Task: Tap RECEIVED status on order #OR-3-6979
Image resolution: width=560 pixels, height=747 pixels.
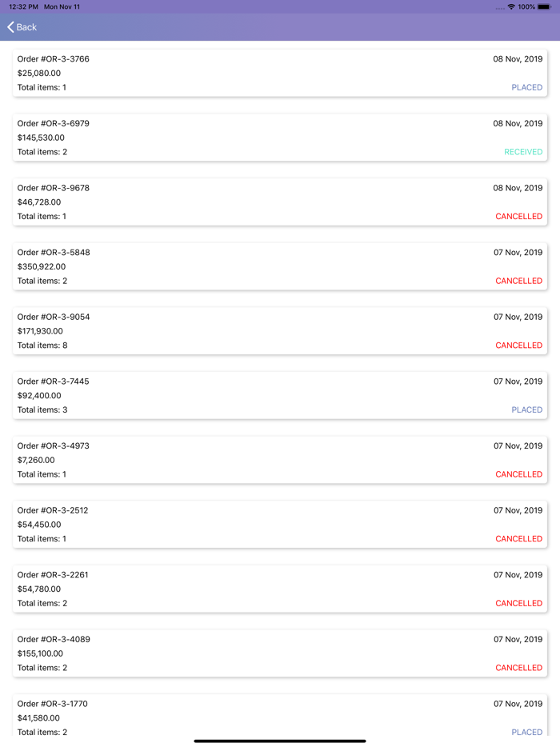Action: [x=523, y=152]
